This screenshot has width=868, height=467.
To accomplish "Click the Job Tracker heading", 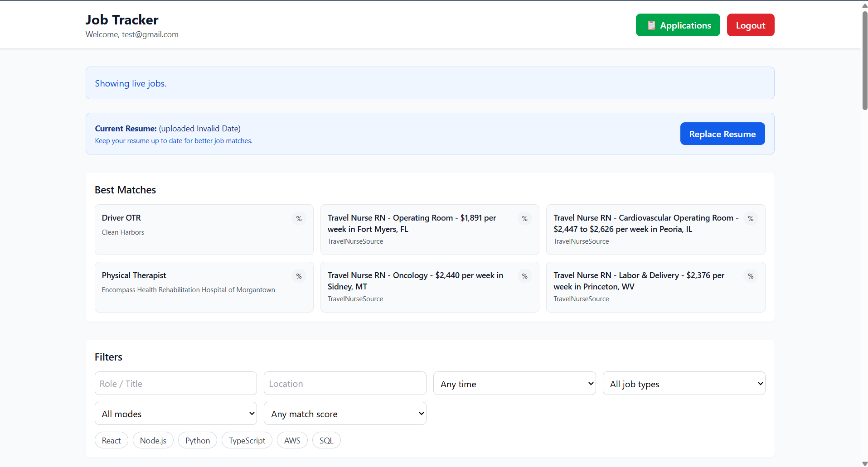I will 122,19.
